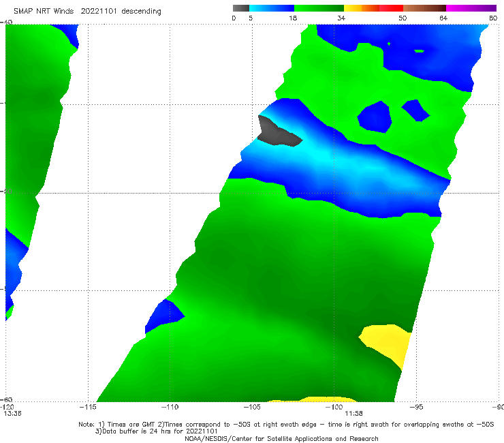Image resolution: width=504 pixels, height=443 pixels.
Task: Click the swath time label '13:36'
Action: (x=12, y=414)
